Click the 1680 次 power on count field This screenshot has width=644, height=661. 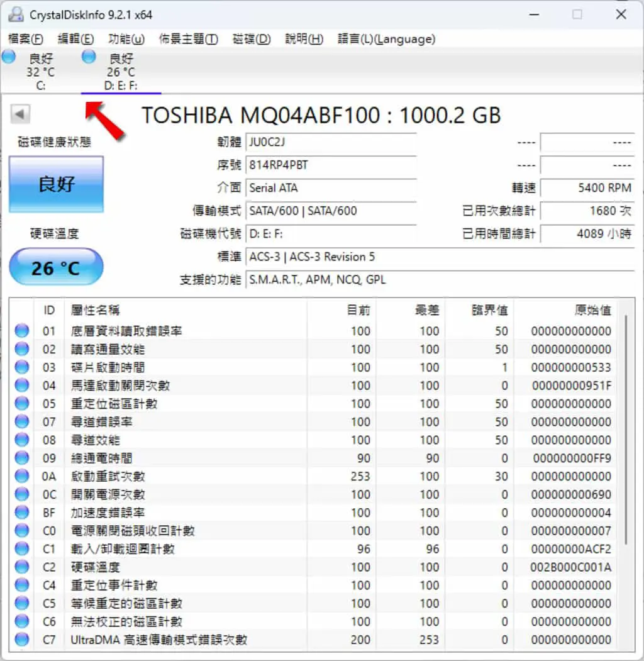click(x=587, y=210)
